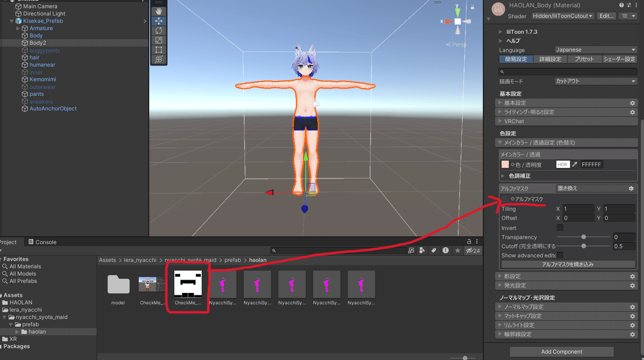Click the Project search-by-type icon
644x360 pixels.
click(422, 251)
